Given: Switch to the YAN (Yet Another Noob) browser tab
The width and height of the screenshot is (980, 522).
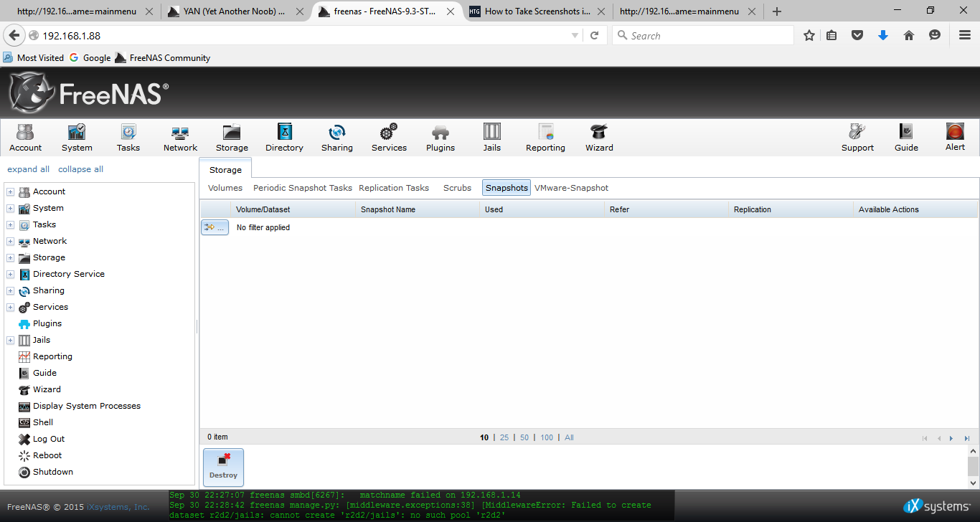Looking at the screenshot, I should [235, 11].
